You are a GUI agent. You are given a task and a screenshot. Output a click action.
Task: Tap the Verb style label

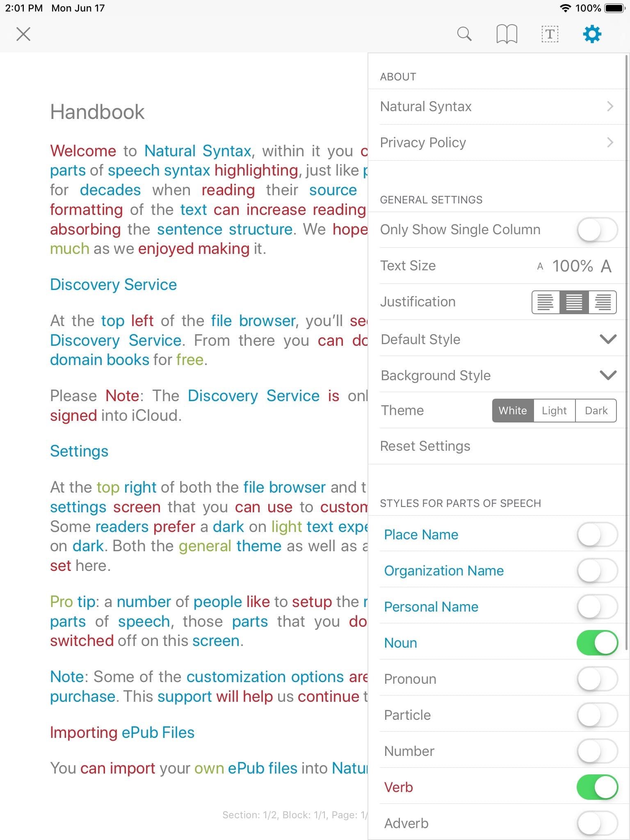point(398,787)
